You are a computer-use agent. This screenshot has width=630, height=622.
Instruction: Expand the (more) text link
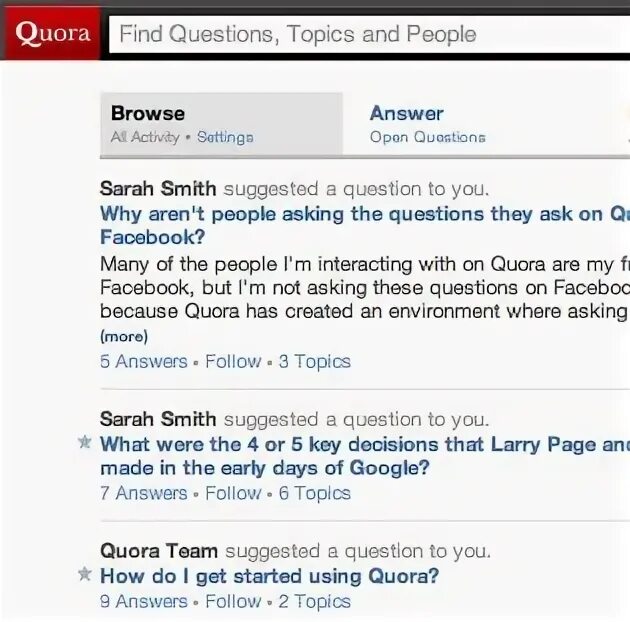pos(124,336)
